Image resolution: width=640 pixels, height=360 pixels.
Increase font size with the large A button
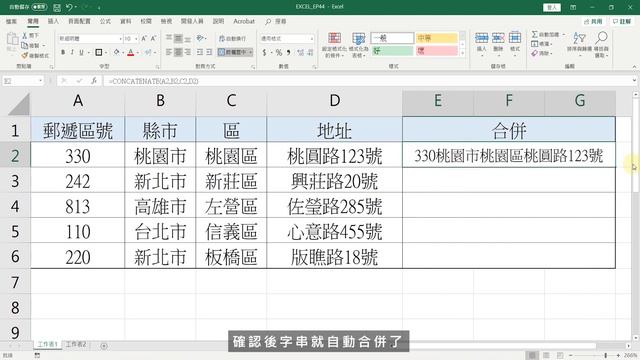pos(144,38)
